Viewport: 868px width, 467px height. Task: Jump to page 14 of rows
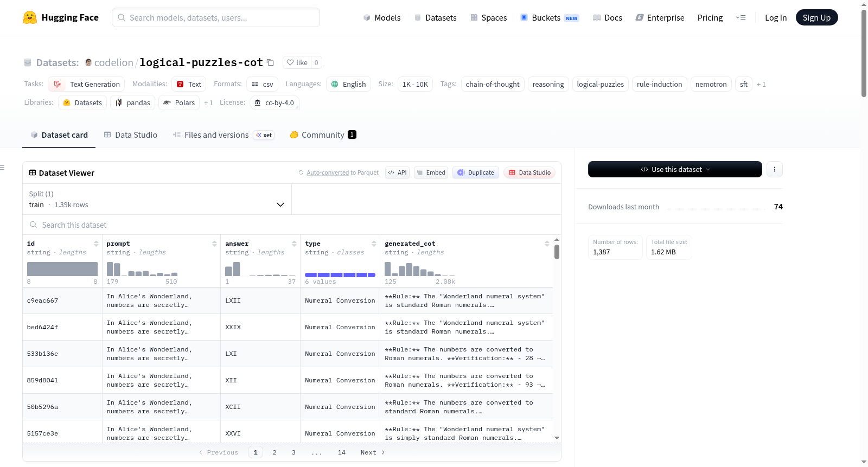point(342,452)
